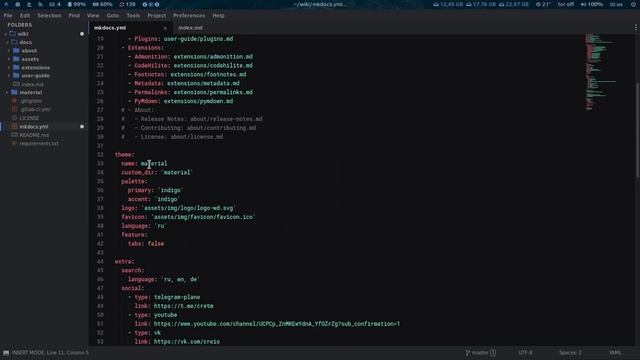
Task: Open the Edit menu
Action: [x=25, y=16]
